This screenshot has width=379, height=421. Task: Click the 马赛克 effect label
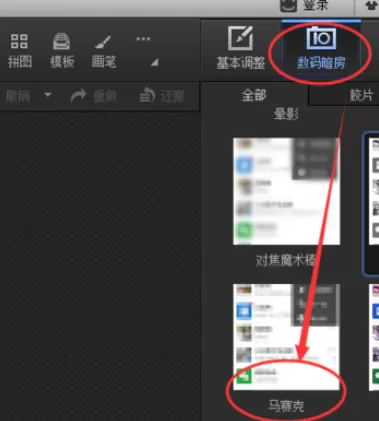[x=286, y=406]
